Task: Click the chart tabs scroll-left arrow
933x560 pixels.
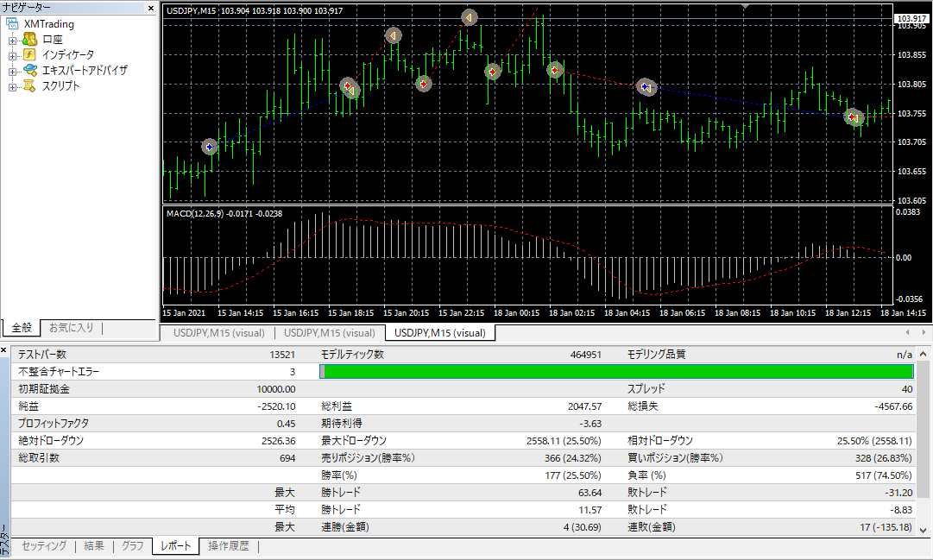Action: (907, 332)
